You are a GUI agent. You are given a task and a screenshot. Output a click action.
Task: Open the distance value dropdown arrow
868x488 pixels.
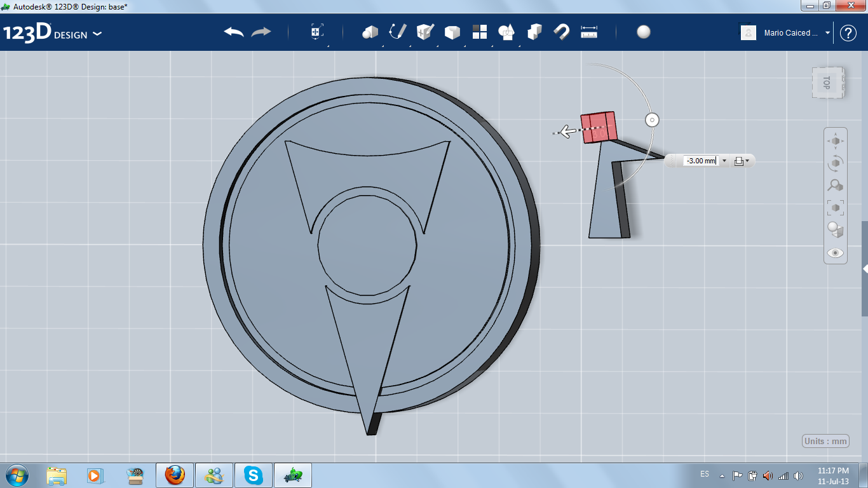pyautogui.click(x=724, y=161)
